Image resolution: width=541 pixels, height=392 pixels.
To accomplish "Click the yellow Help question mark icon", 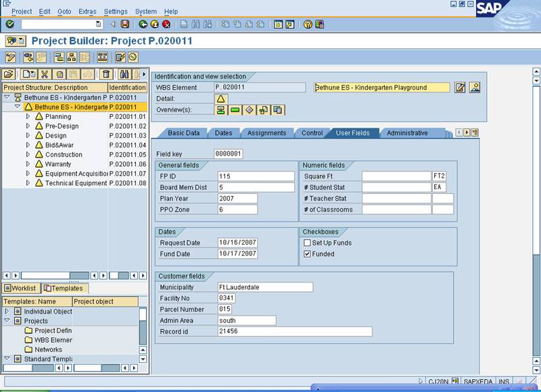I will [308, 24].
